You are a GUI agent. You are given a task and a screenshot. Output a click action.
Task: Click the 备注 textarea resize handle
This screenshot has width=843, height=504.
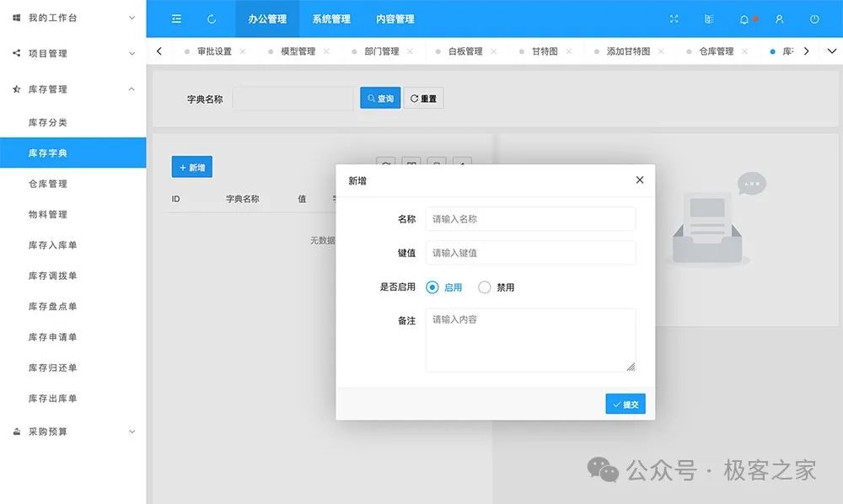pos(631,367)
